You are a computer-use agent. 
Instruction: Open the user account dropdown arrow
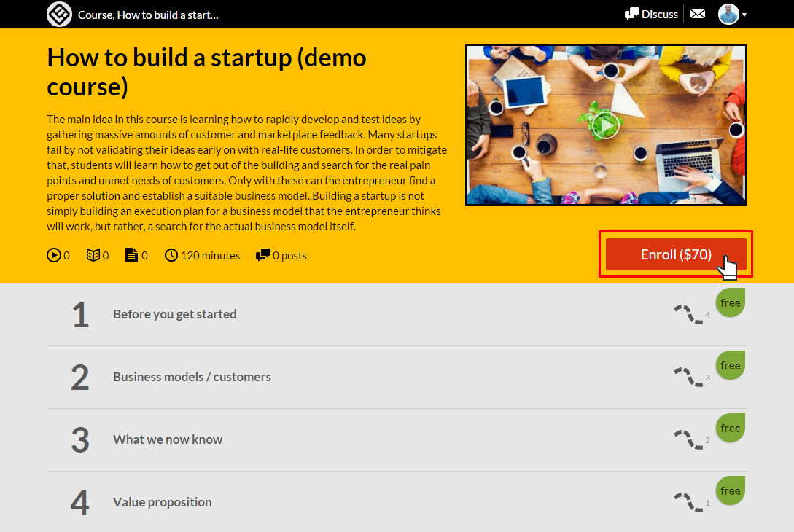click(x=744, y=15)
